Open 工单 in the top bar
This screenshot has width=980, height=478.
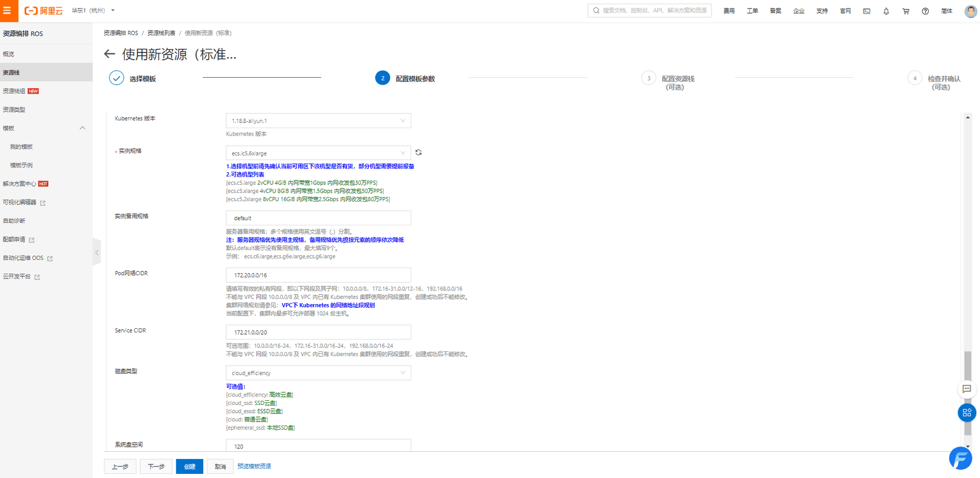[x=752, y=11]
